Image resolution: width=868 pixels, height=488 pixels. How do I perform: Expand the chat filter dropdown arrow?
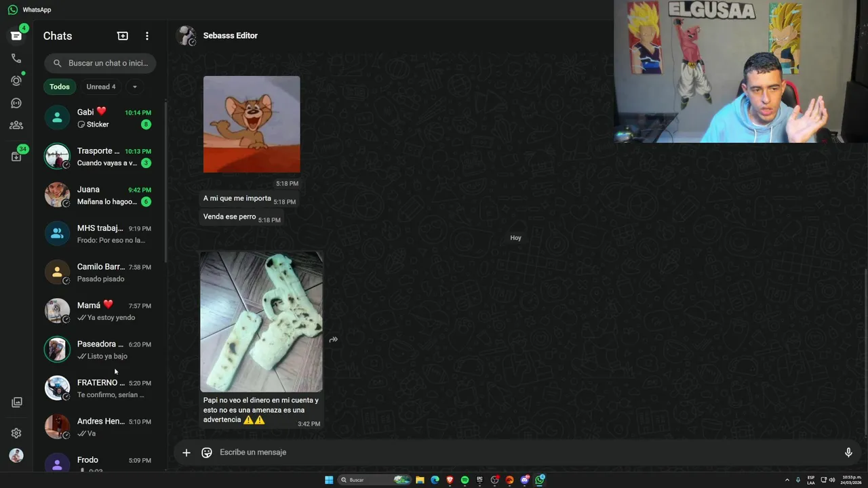click(134, 87)
